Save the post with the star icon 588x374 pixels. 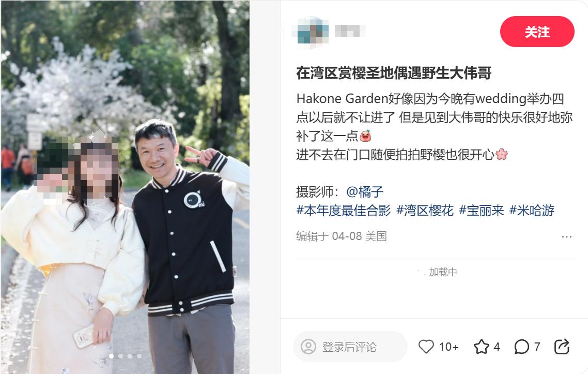pyautogui.click(x=482, y=347)
